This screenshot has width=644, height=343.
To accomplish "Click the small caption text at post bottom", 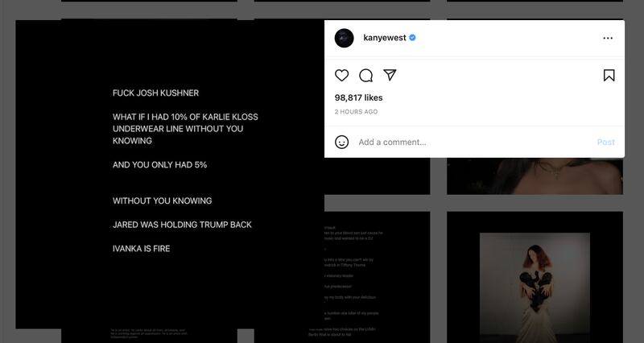I will click(x=149, y=333).
